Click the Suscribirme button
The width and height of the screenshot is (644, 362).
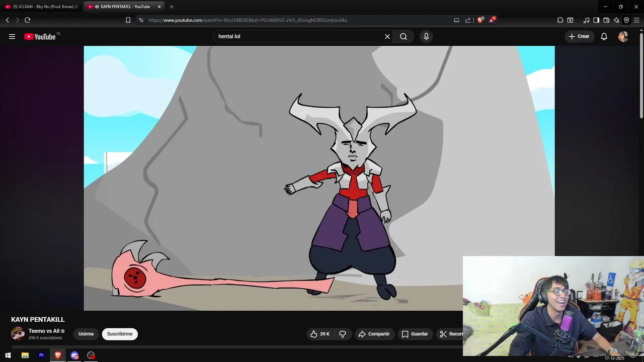[120, 334]
